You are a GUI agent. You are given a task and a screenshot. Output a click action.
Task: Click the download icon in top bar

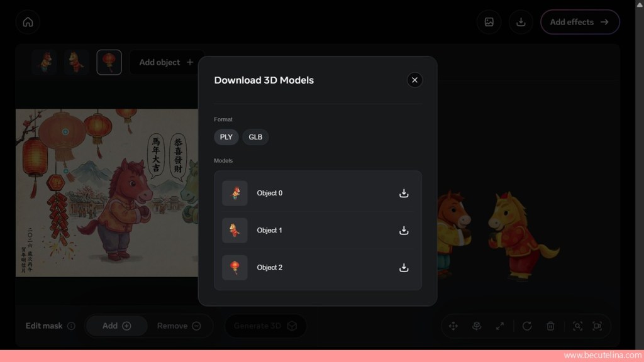click(x=521, y=22)
